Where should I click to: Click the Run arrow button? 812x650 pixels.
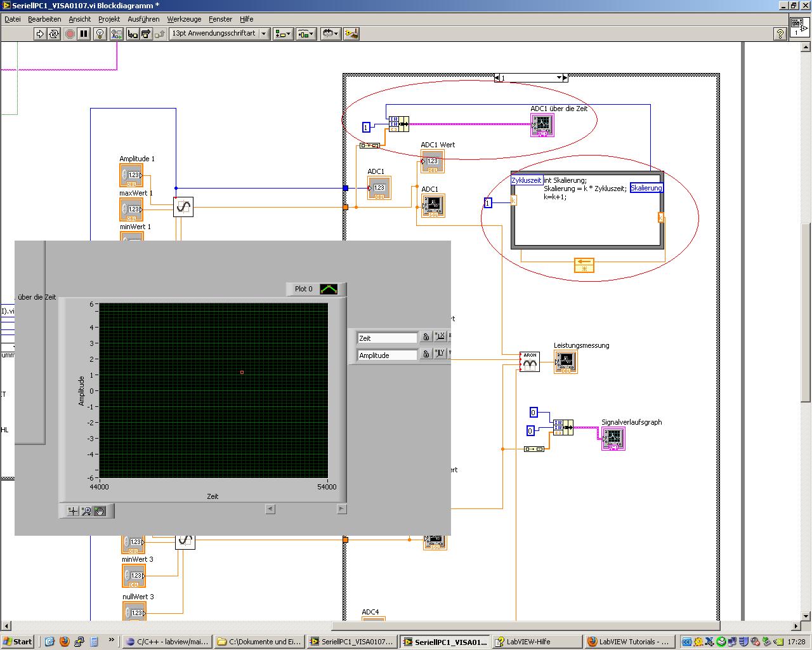[40, 34]
